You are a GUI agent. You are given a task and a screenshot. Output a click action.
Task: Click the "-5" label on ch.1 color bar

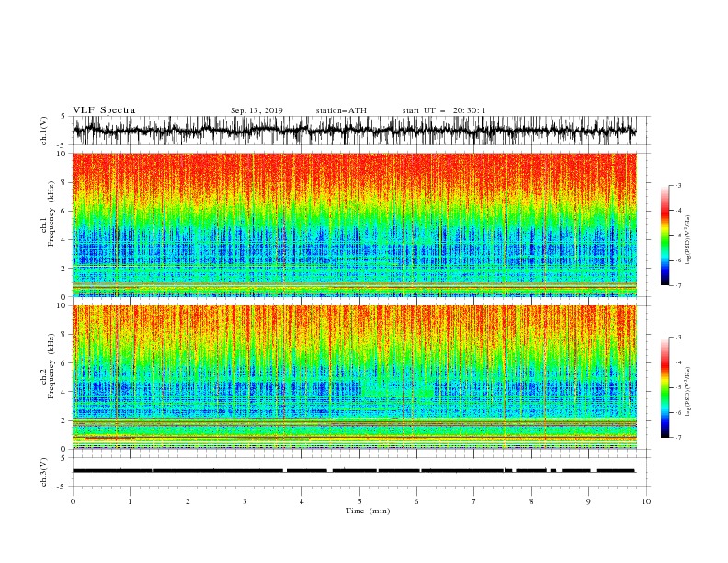(x=678, y=236)
